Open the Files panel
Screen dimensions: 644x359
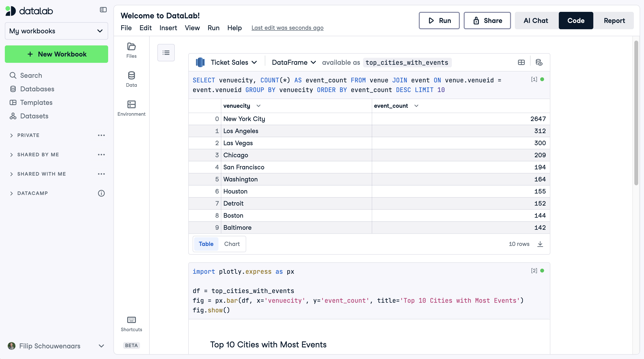(x=131, y=50)
